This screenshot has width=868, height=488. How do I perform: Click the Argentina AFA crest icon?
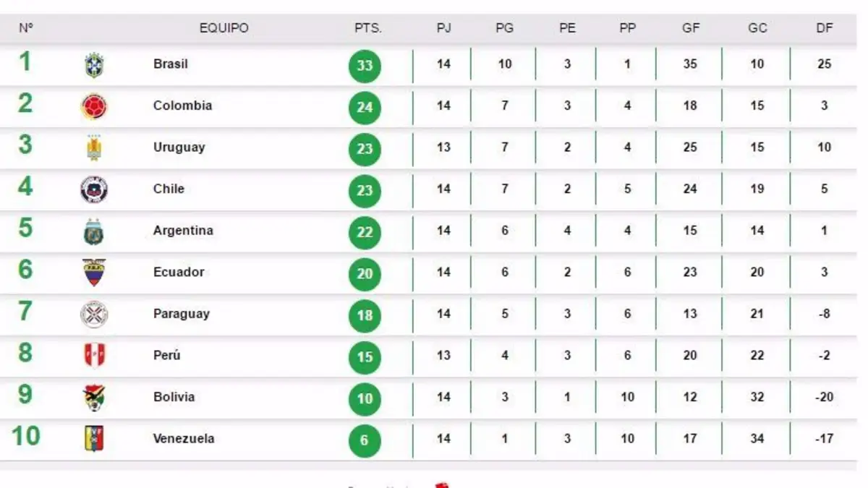94,231
